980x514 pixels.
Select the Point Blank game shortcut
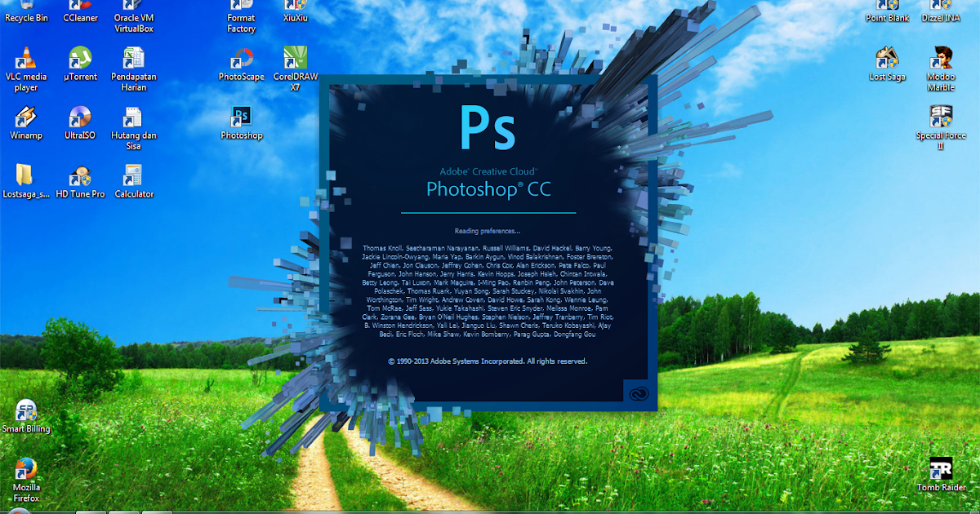tap(887, 11)
